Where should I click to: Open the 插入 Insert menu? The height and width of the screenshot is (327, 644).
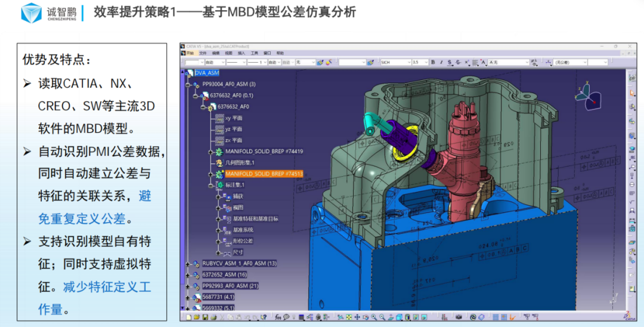tap(241, 53)
